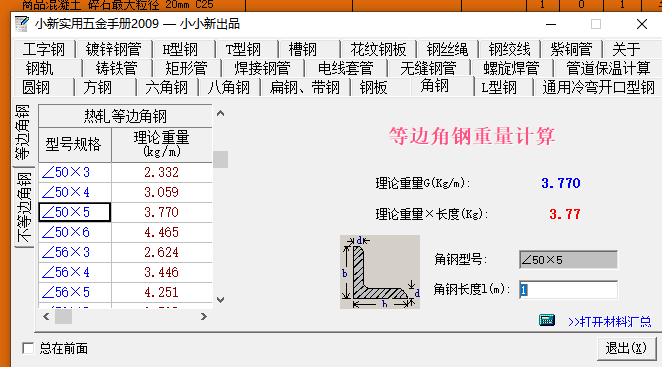Enable the 总在前面 always-on-top checkbox
This screenshot has height=367, width=662.
[x=28, y=348]
